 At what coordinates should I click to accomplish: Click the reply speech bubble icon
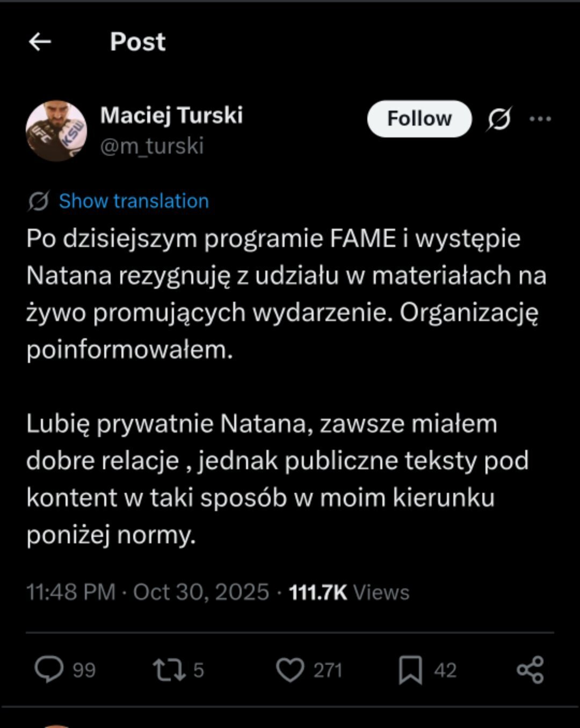click(49, 669)
